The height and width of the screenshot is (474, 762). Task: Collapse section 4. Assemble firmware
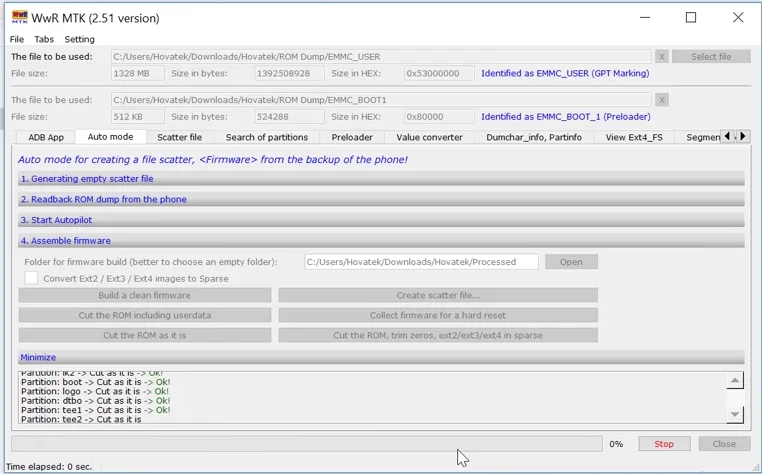[x=381, y=241]
